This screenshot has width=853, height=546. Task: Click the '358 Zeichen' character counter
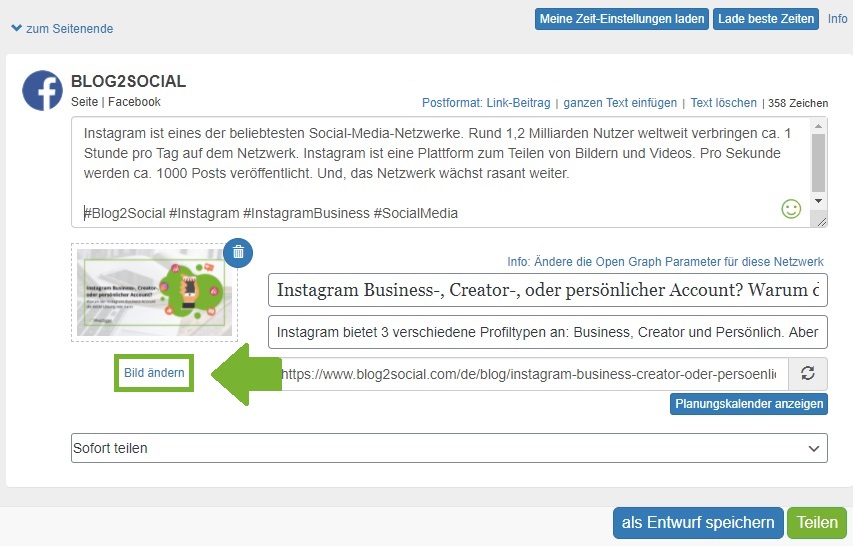(x=798, y=103)
